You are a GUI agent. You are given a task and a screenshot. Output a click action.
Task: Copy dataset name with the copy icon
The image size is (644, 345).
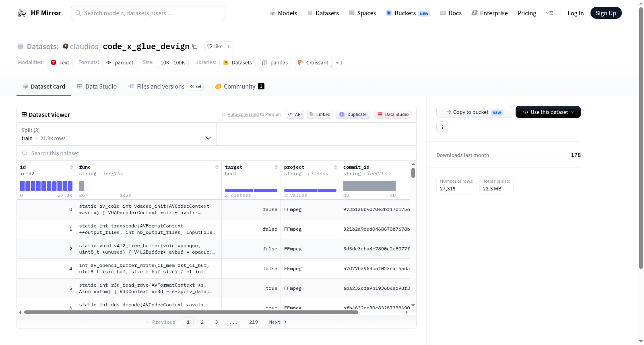pyautogui.click(x=195, y=46)
